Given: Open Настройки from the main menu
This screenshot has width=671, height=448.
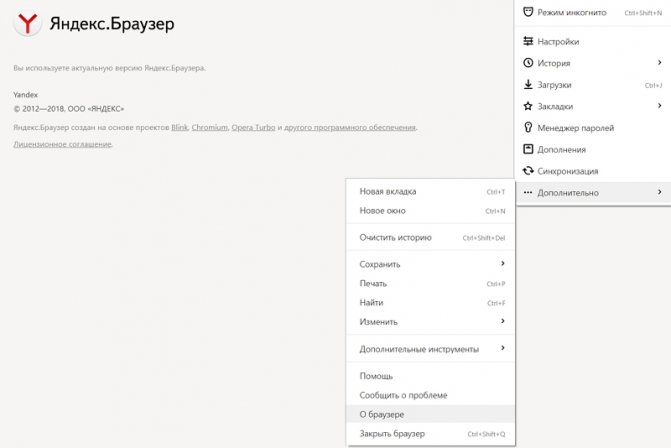Looking at the screenshot, I should pos(593,42).
